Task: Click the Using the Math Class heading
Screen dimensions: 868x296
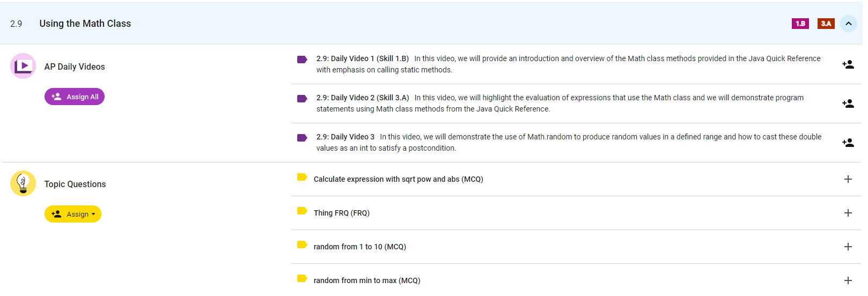Action: [x=85, y=24]
